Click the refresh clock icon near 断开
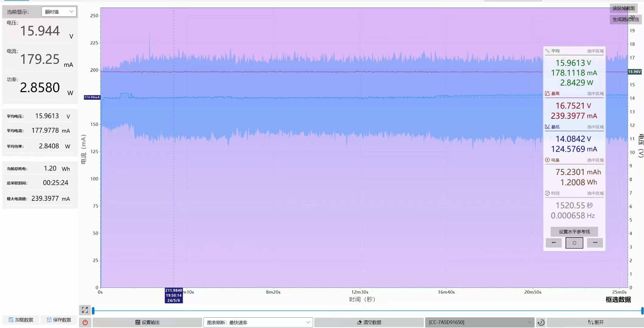The image size is (644, 328). 541,322
